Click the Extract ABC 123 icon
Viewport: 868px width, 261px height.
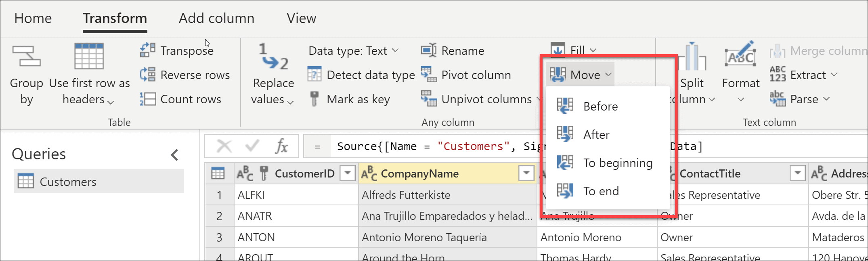(x=778, y=75)
